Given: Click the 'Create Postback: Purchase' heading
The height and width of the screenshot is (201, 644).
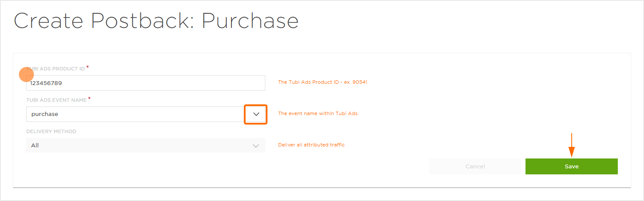Looking at the screenshot, I should (x=156, y=21).
